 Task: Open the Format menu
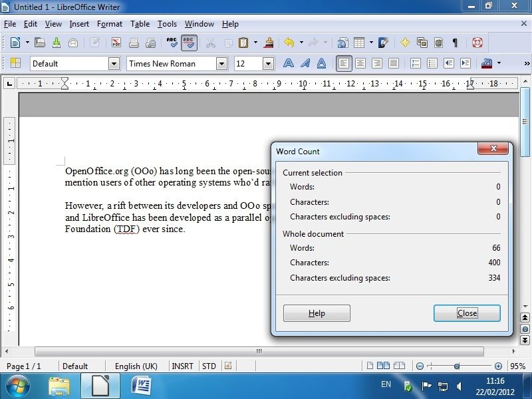[110, 24]
